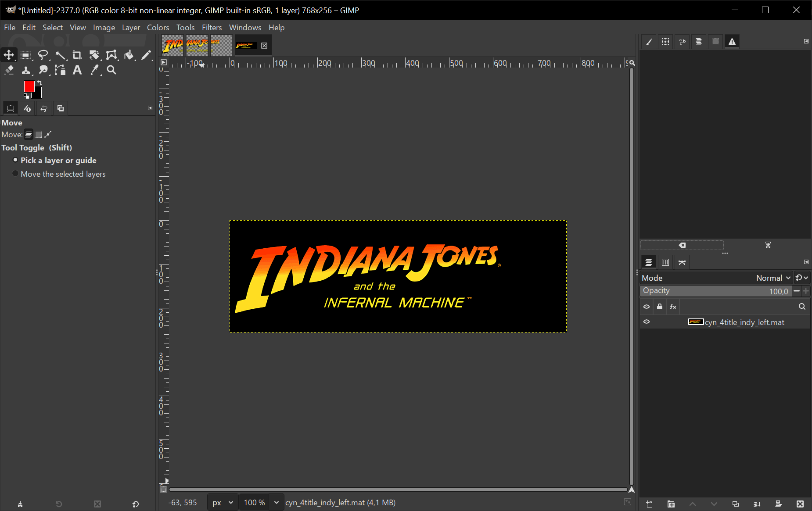Toggle visibility of cyn_4title_indy_left.mat layer

tap(647, 322)
